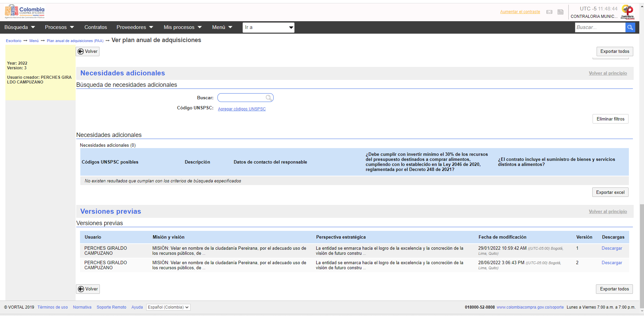Expand the Búsqueda menu

(x=19, y=27)
